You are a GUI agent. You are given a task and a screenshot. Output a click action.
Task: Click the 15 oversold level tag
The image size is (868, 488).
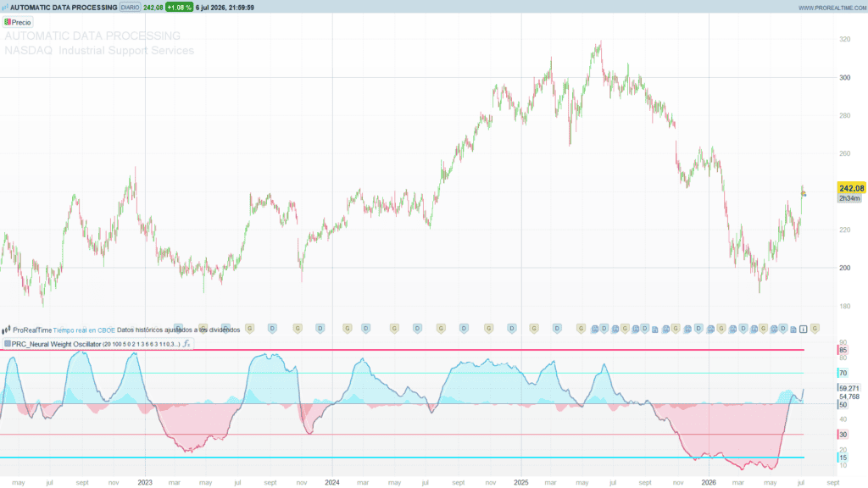tap(843, 457)
